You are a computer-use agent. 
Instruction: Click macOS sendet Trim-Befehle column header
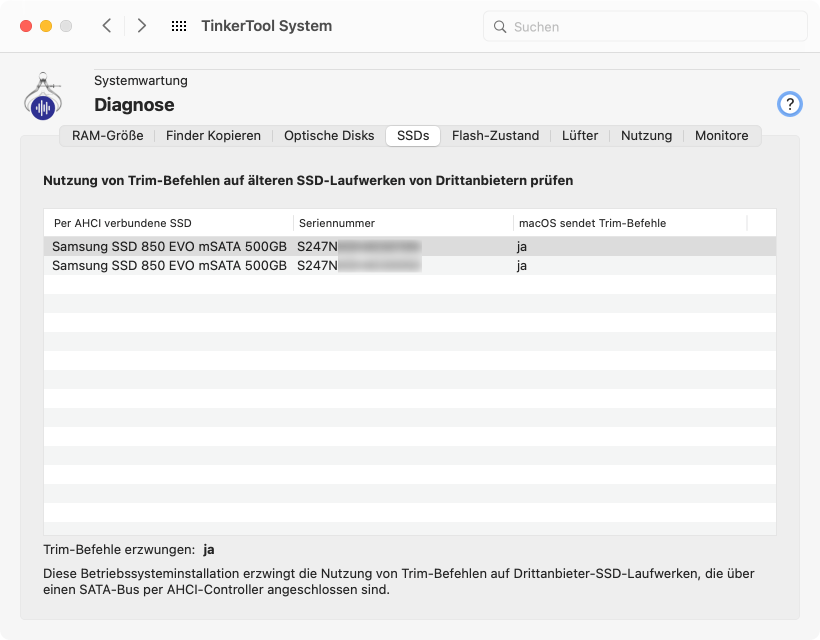click(630, 223)
